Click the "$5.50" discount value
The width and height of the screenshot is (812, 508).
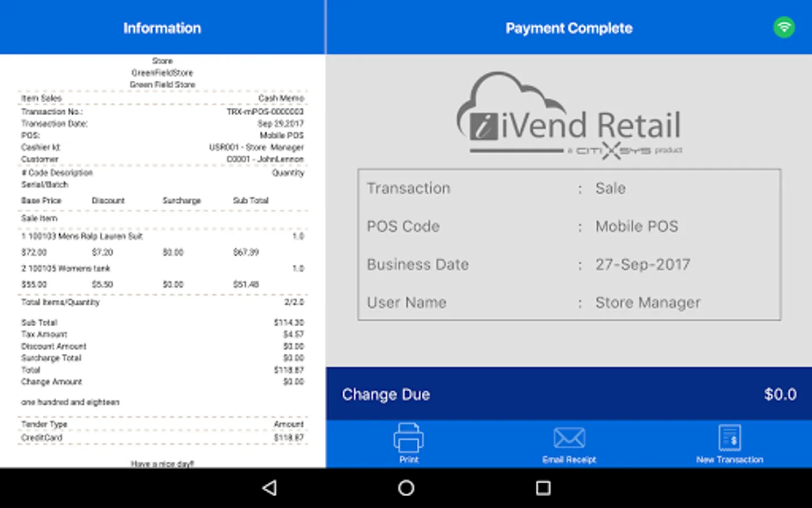click(103, 284)
